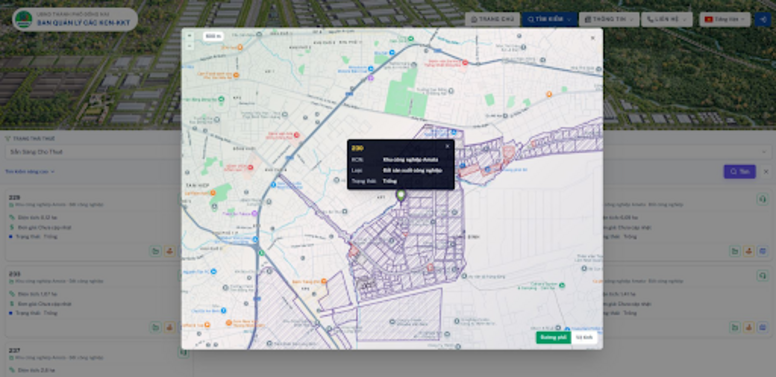Select plot number 229 title
Viewport: 776px width, 377px height.
click(x=14, y=197)
